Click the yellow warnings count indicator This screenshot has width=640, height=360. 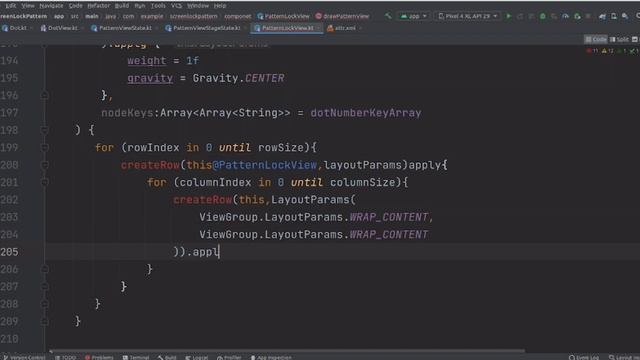pyautogui.click(x=608, y=51)
